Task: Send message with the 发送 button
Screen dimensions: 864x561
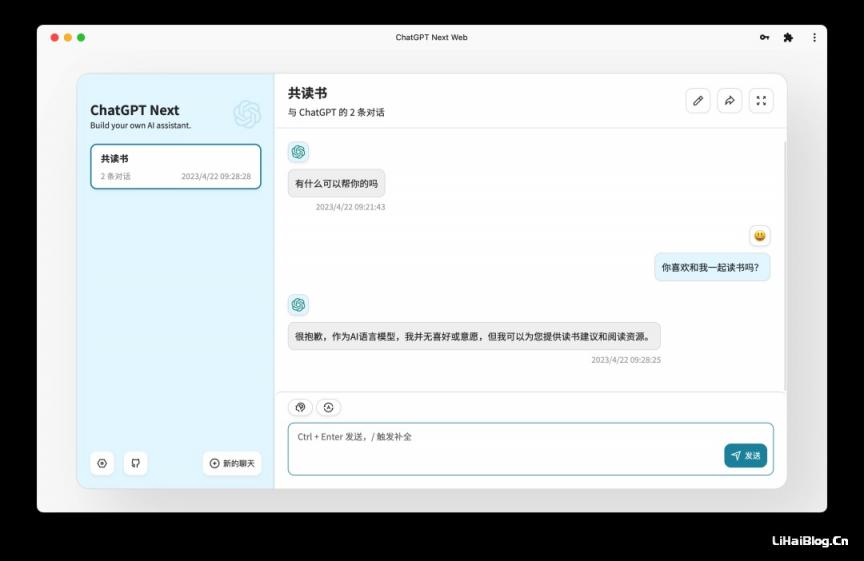Action: pyautogui.click(x=746, y=455)
